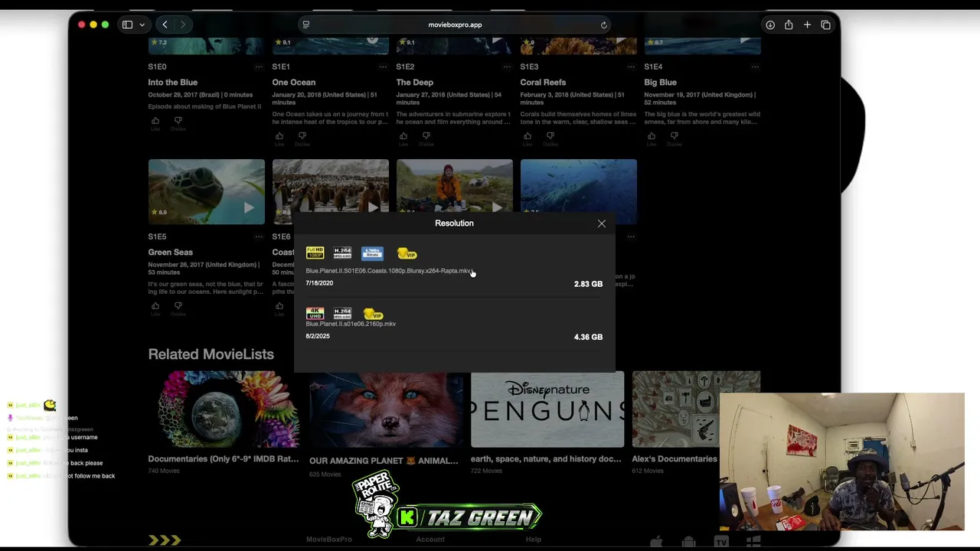
Task: Open more options for episode S1E2
Action: coord(507,67)
